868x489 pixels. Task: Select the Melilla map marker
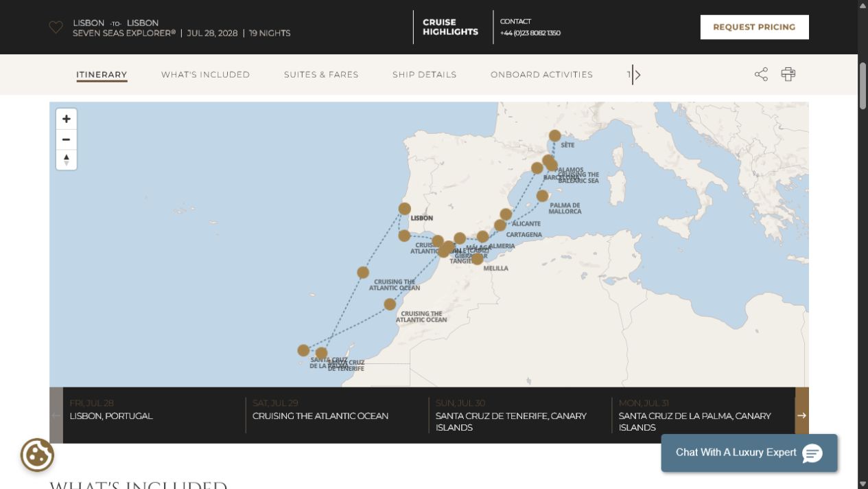point(477,259)
